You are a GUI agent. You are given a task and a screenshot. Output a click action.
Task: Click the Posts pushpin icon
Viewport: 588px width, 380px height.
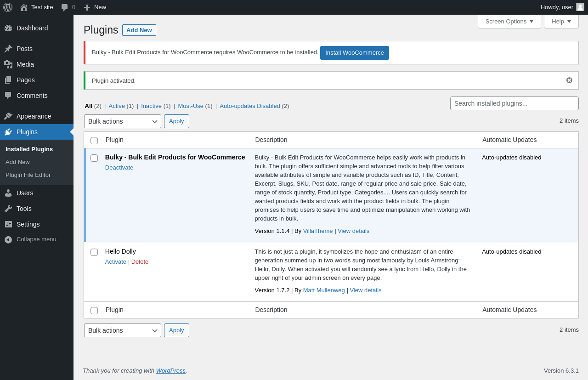pos(8,49)
